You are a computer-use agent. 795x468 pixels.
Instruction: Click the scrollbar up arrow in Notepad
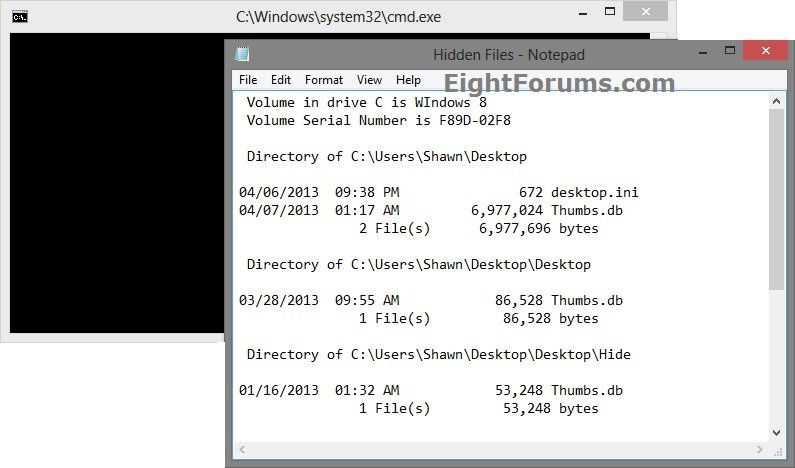coord(777,100)
